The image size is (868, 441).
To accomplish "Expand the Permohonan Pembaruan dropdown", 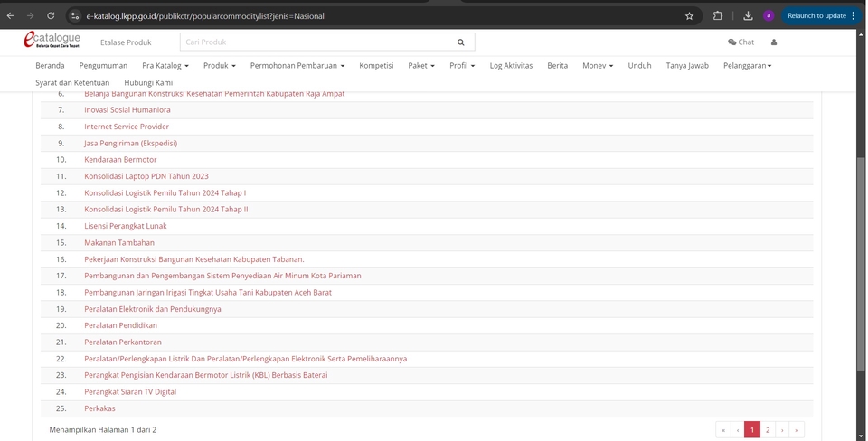I will pos(297,65).
